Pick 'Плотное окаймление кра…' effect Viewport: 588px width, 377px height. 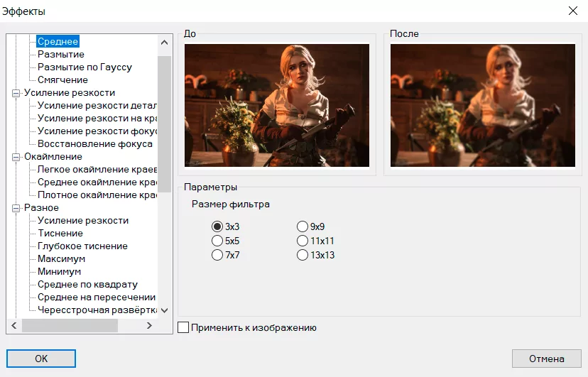click(x=97, y=195)
